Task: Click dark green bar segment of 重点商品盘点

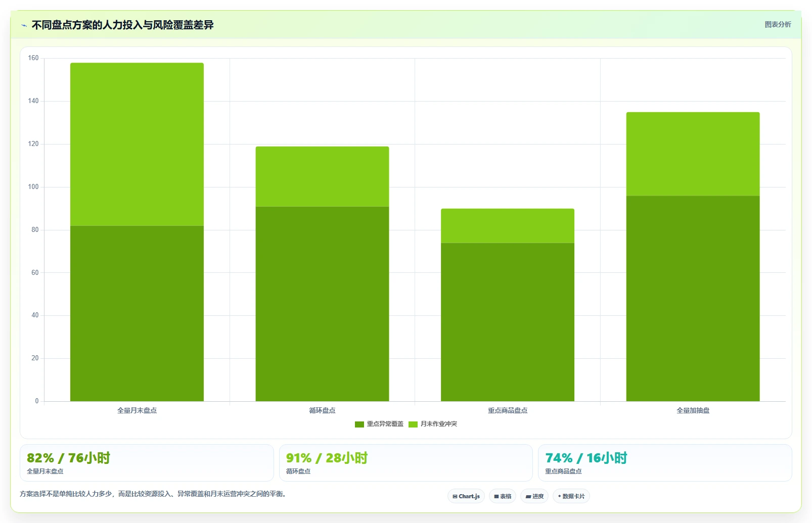Action: [508, 322]
